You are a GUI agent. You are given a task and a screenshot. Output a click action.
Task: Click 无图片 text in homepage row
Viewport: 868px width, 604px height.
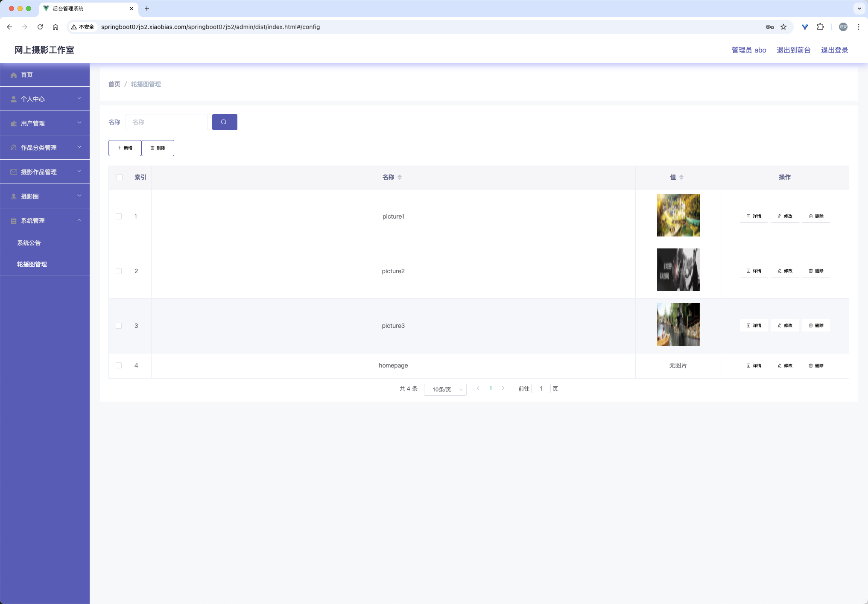tap(678, 365)
